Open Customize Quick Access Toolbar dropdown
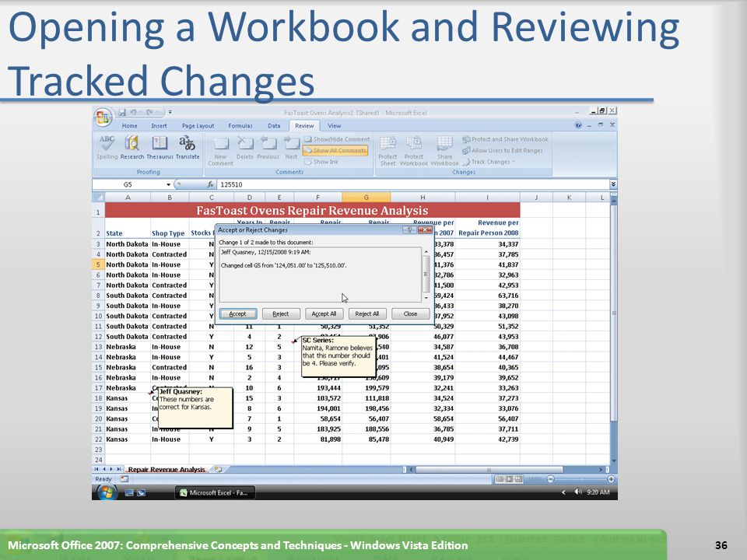This screenshot has height=560, width=747. pyautogui.click(x=170, y=112)
